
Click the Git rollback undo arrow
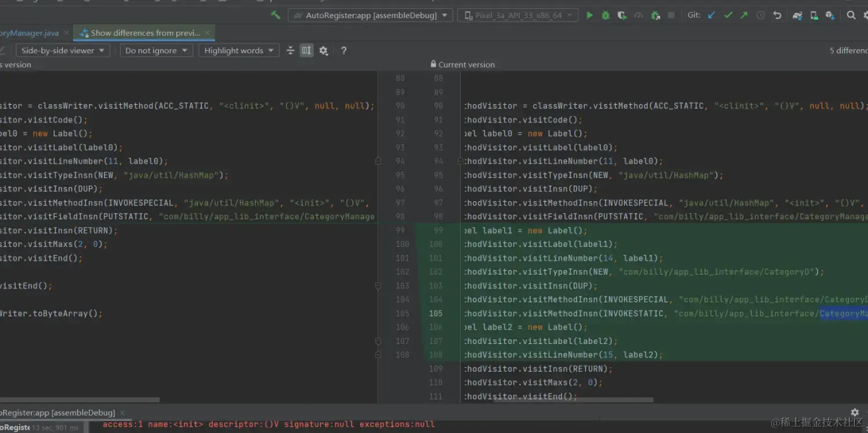point(777,15)
